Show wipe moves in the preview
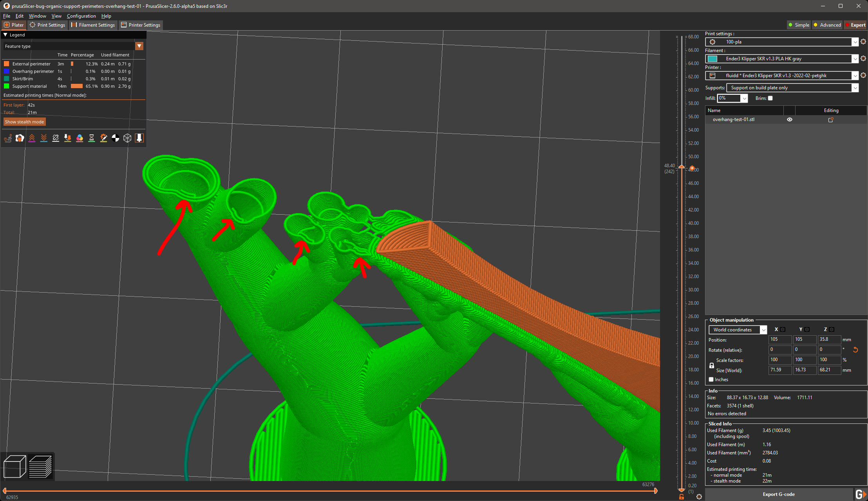The height and width of the screenshot is (501, 868). (20, 138)
